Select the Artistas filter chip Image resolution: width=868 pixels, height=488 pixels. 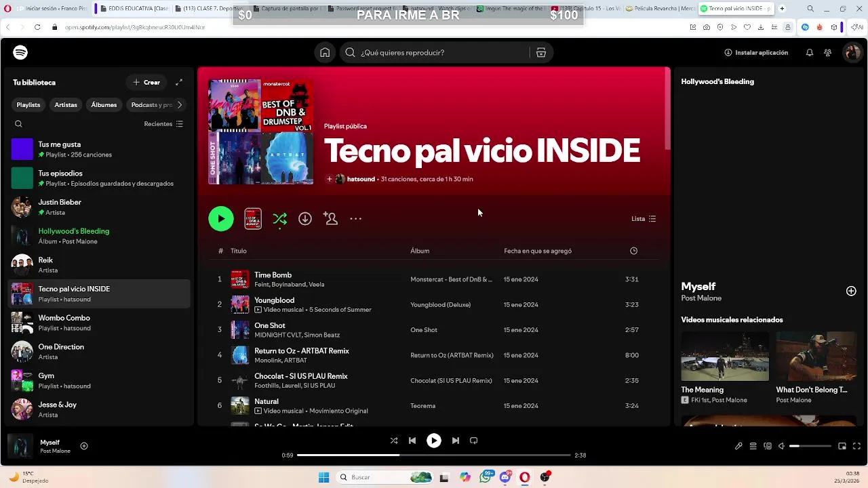click(x=66, y=105)
